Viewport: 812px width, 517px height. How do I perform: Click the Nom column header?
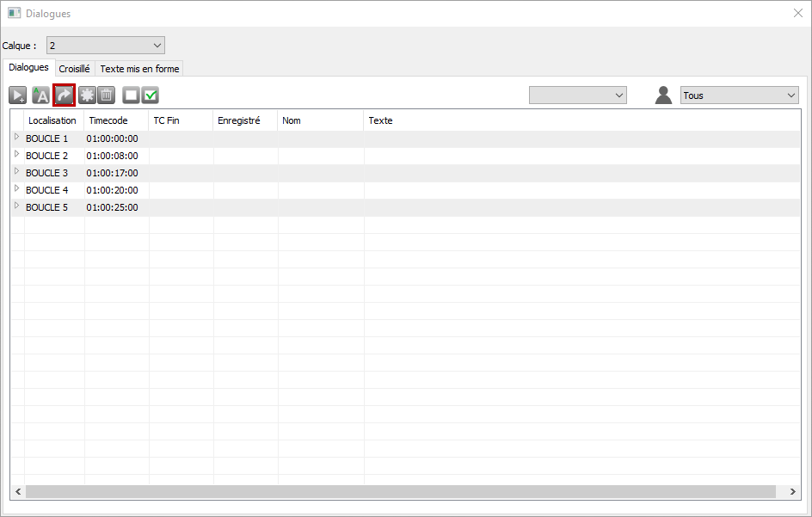click(320, 120)
